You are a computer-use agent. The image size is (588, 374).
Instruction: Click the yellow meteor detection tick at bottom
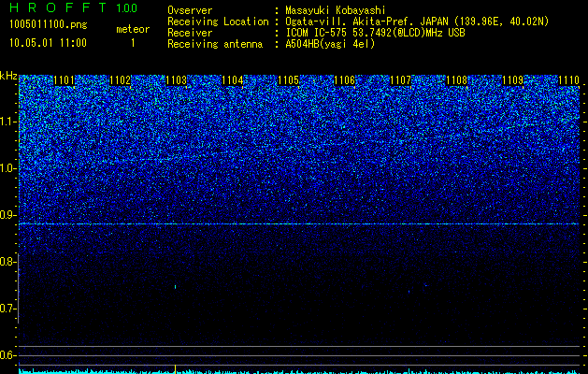175,369
